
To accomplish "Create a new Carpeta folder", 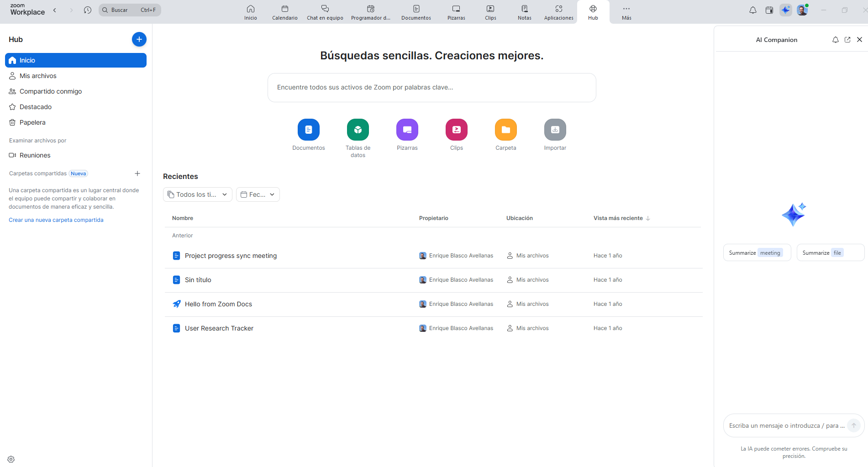I will click(506, 130).
